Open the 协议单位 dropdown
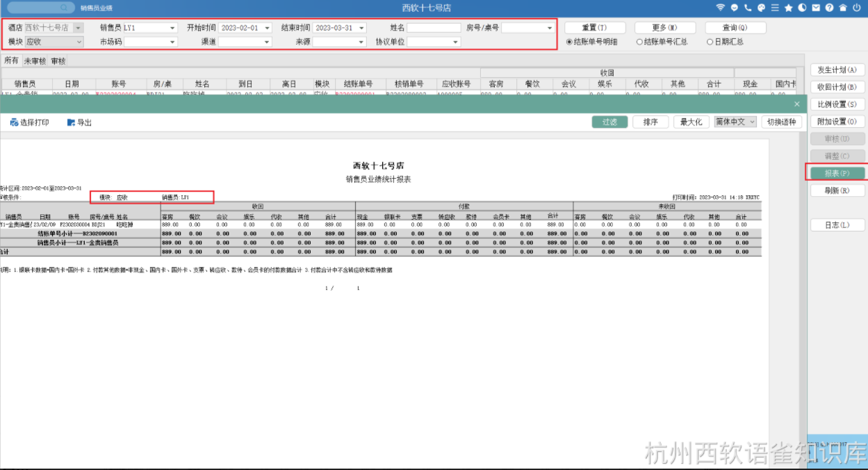The width and height of the screenshot is (868, 470). pyautogui.click(x=455, y=42)
